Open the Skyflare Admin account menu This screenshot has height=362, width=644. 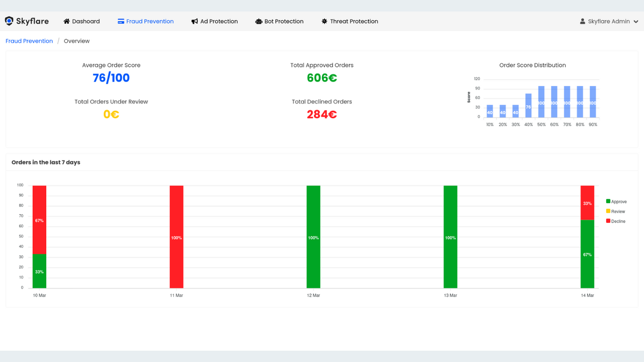tap(609, 21)
